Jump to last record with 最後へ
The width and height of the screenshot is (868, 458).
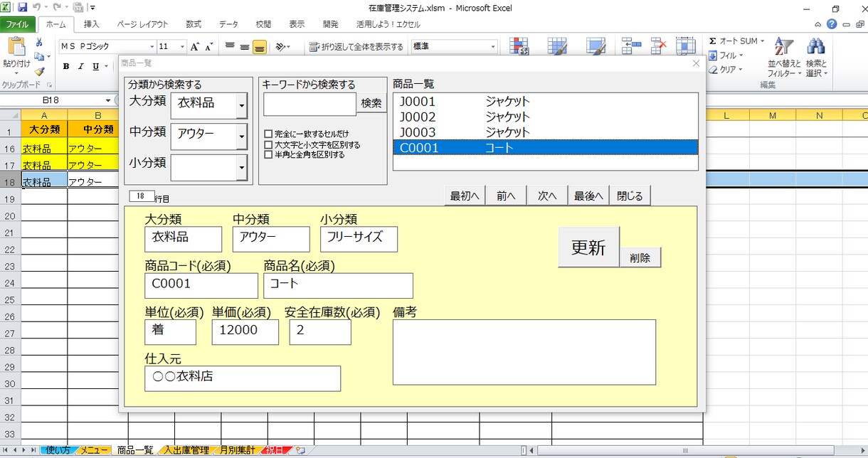pyautogui.click(x=588, y=196)
